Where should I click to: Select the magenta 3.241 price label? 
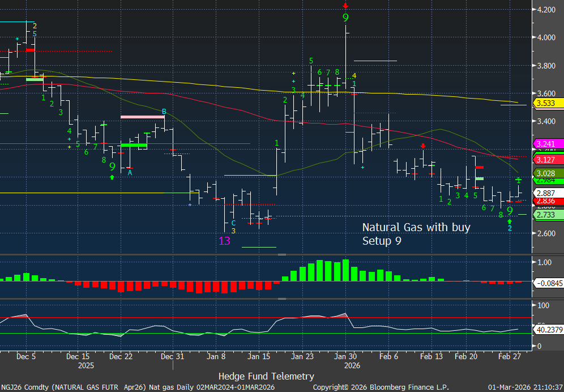click(x=546, y=144)
